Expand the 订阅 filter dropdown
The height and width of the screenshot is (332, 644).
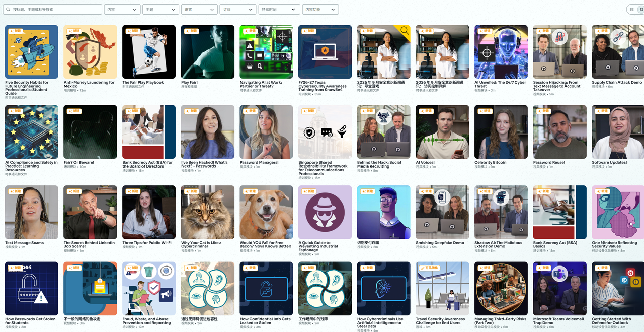[238, 9]
